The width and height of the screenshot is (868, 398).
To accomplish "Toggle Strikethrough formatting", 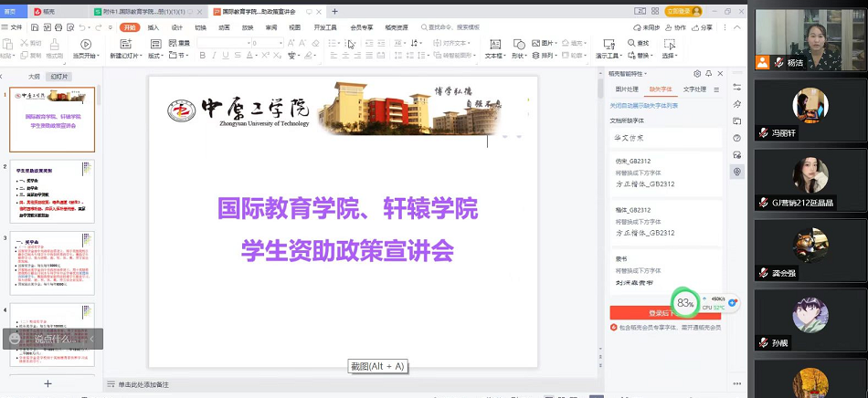I will tap(238, 56).
